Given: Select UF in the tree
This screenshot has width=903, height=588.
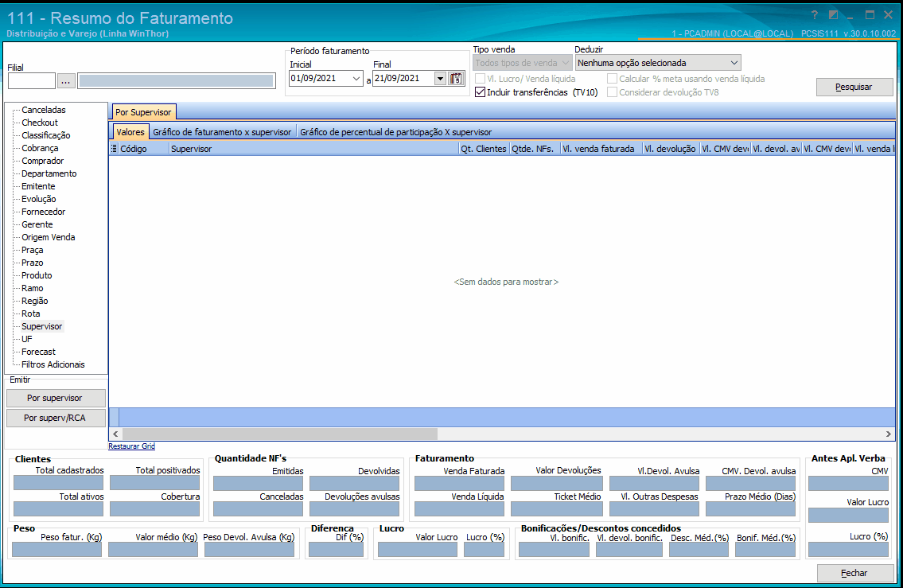Looking at the screenshot, I should point(27,339).
